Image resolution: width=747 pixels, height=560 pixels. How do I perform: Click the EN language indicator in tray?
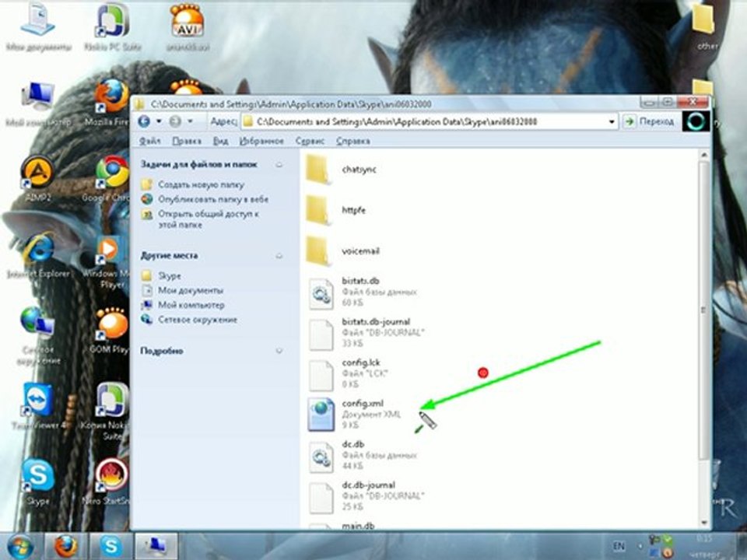click(x=619, y=546)
